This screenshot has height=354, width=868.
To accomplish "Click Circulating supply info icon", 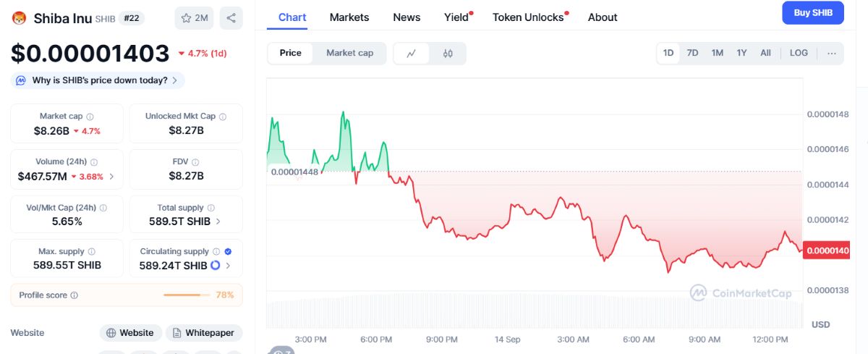I will pyautogui.click(x=216, y=252).
